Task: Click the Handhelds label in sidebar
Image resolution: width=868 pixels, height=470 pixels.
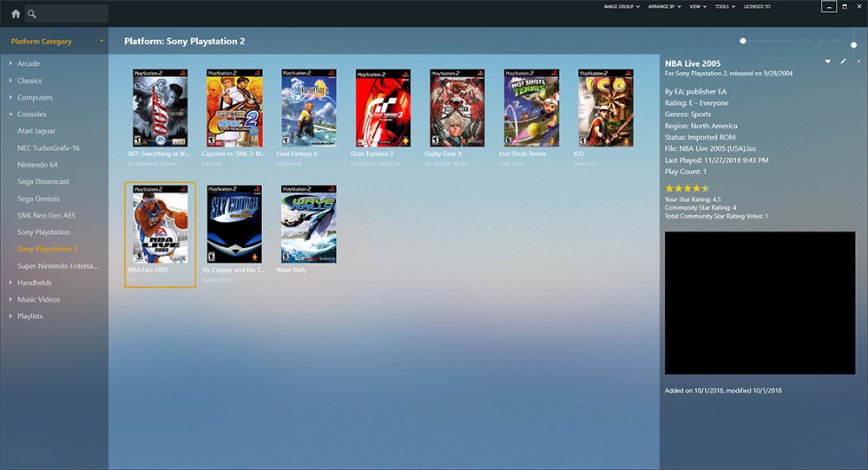Action: [35, 283]
